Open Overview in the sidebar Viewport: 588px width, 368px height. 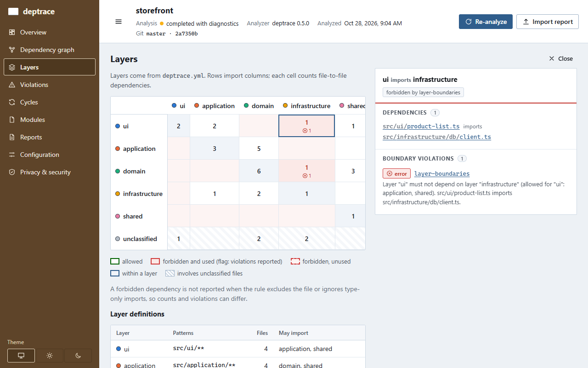click(50, 32)
